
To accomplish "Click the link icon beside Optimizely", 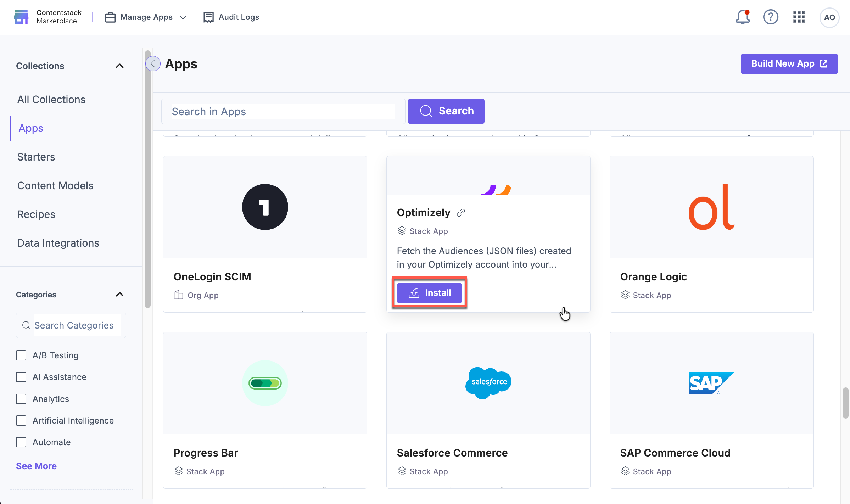I will tap(461, 213).
